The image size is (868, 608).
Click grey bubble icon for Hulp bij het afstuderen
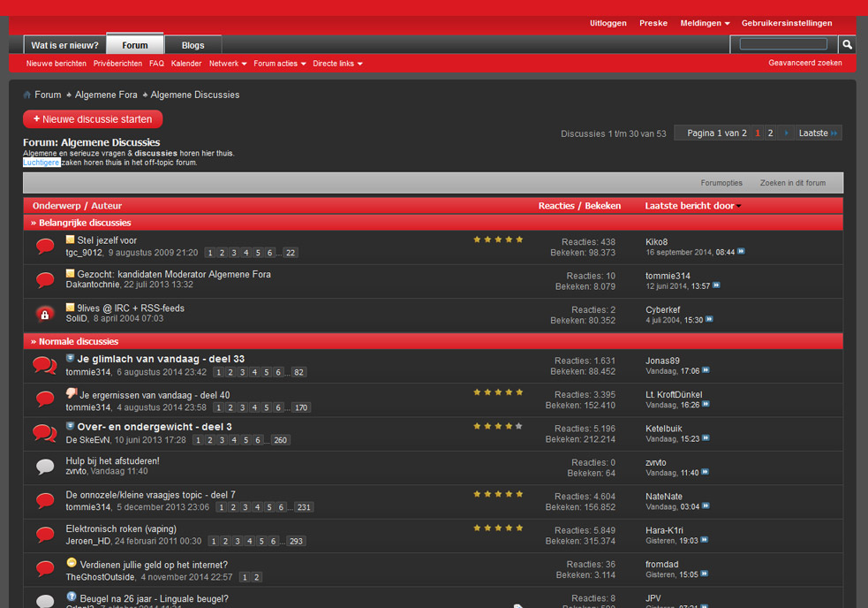click(45, 467)
